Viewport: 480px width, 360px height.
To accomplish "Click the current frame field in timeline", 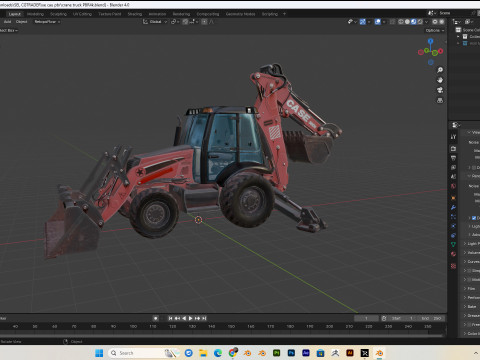I will 366,318.
